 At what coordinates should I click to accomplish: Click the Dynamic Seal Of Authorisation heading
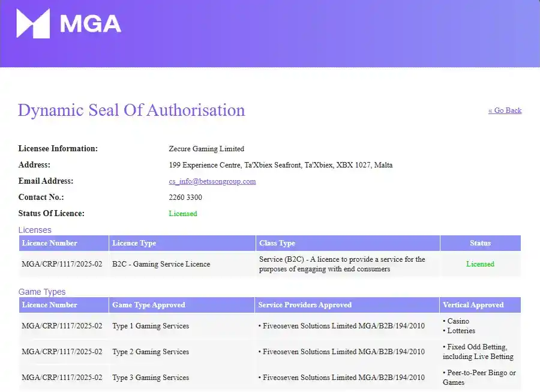(x=131, y=110)
